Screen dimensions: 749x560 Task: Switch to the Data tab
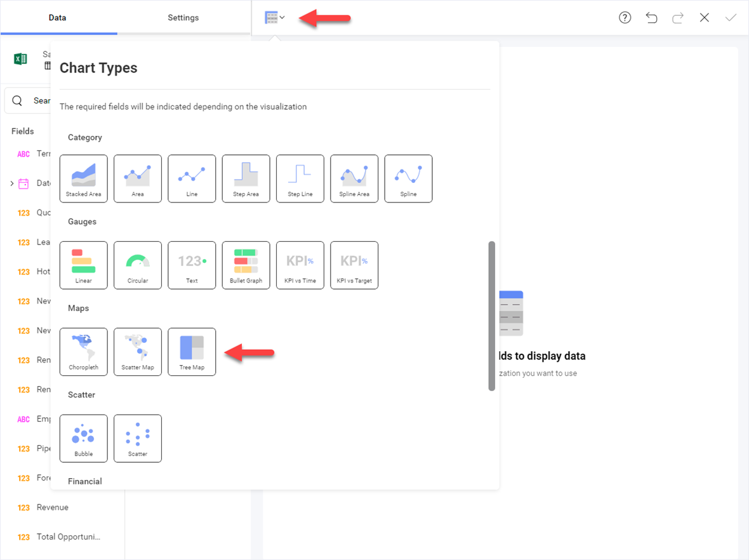[58, 18]
